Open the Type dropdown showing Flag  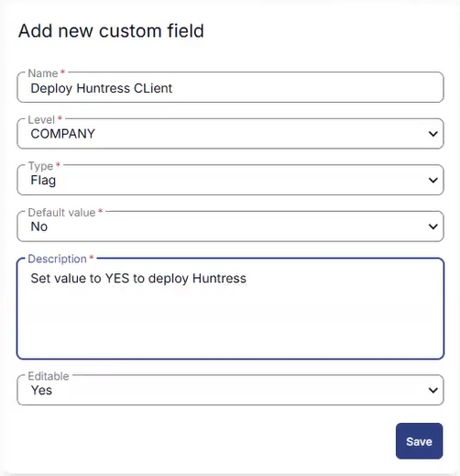(230, 180)
